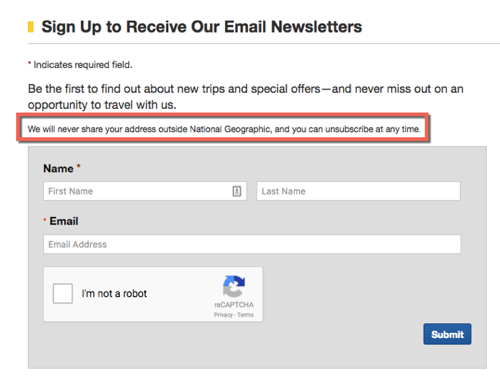Viewport: 500px width, 379px height.
Task: Focus the Last Name input field
Action: 358,191
